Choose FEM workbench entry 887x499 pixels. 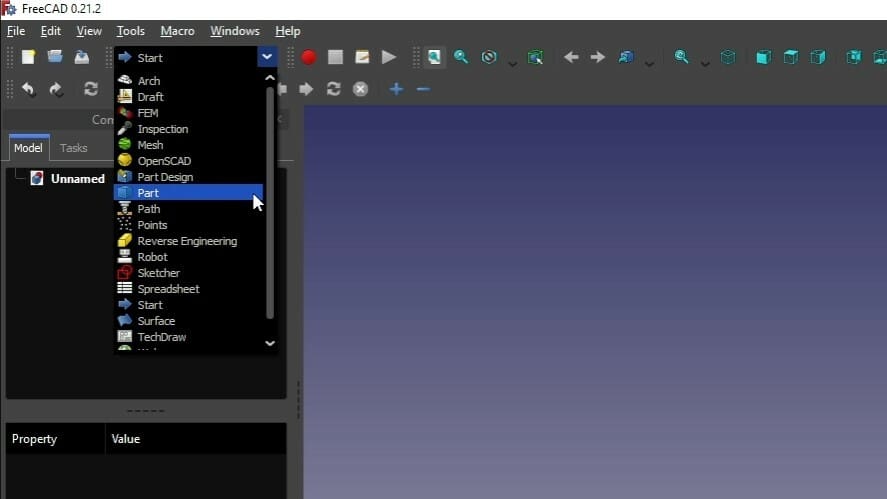(189, 113)
